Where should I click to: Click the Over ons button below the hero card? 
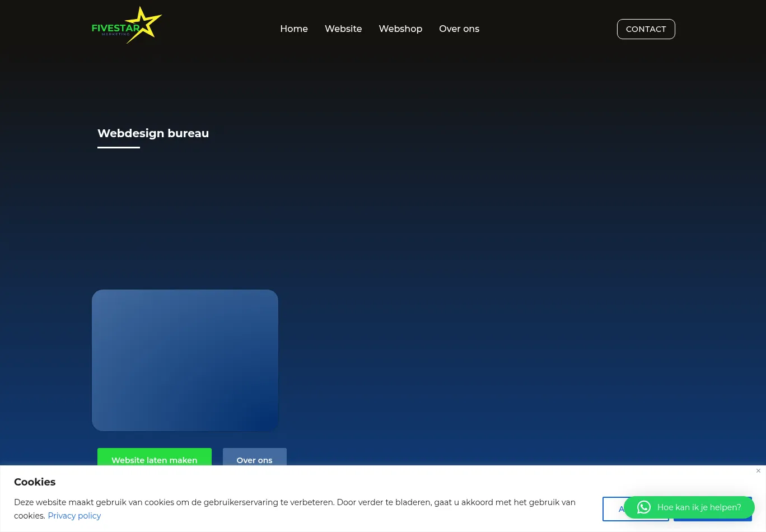pos(254,458)
